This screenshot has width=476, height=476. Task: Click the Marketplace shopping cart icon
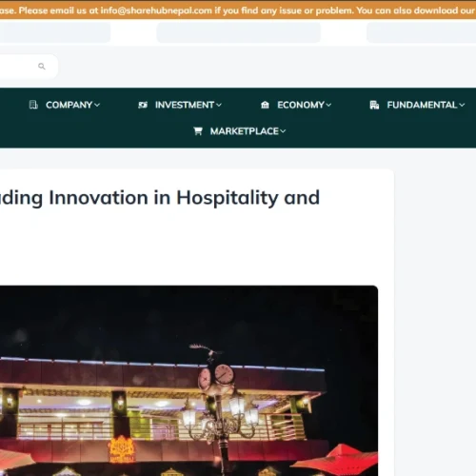click(198, 131)
